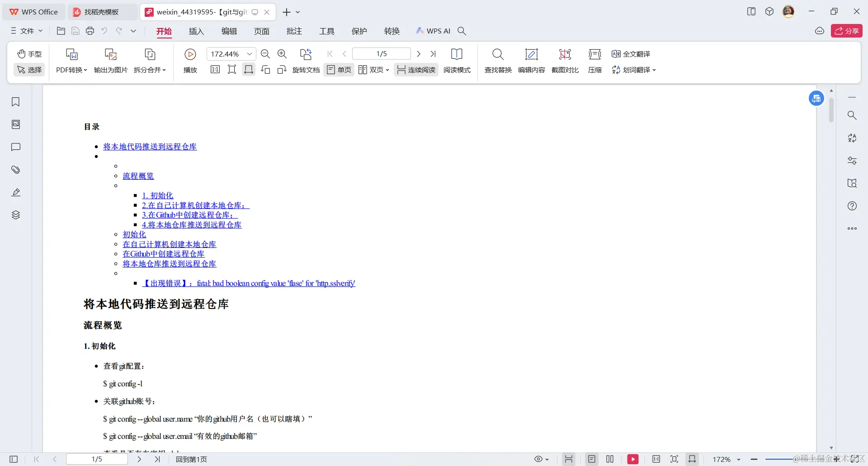868x466 pixels.
Task: Expand the 双页 two-page view options
Action: pyautogui.click(x=388, y=70)
